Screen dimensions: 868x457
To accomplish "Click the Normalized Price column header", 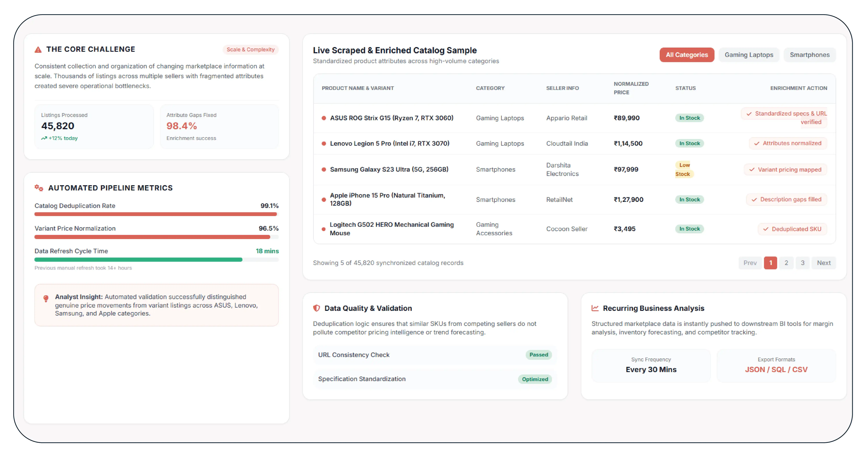I will point(631,88).
